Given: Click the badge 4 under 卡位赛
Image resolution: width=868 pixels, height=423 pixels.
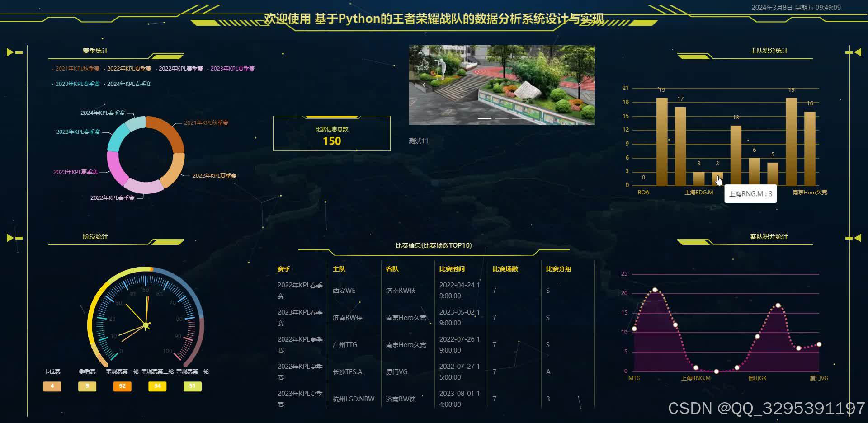Looking at the screenshot, I should (52, 386).
